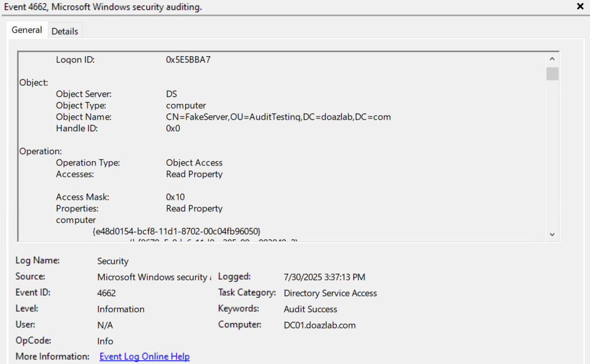The height and width of the screenshot is (364, 590).
Task: Click the Source value Microsoft Windows security
Action: click(153, 277)
